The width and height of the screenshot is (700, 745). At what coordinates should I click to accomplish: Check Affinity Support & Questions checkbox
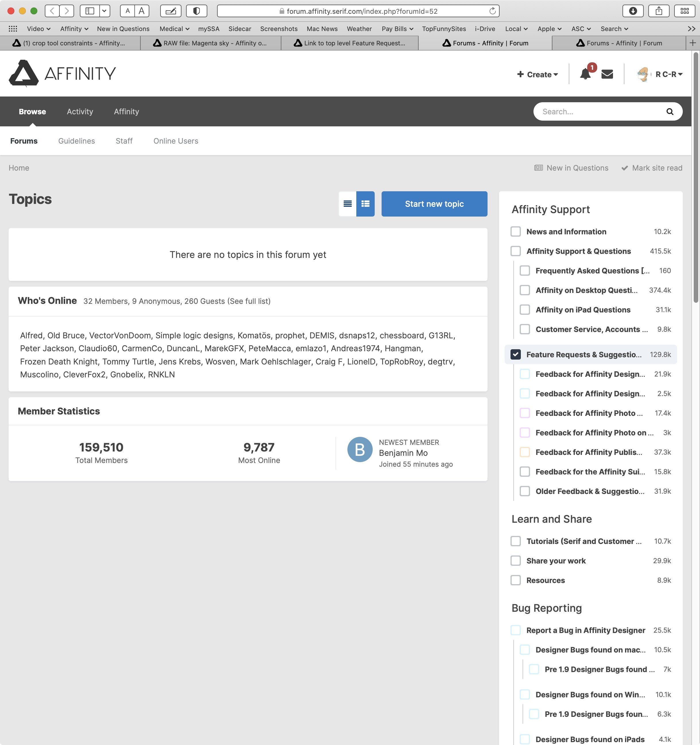coord(516,251)
